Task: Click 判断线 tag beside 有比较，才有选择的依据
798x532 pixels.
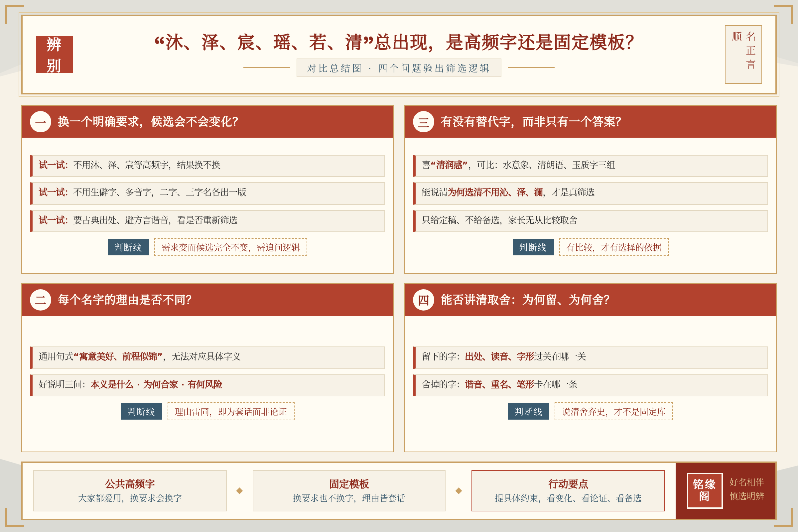Action: click(x=533, y=247)
